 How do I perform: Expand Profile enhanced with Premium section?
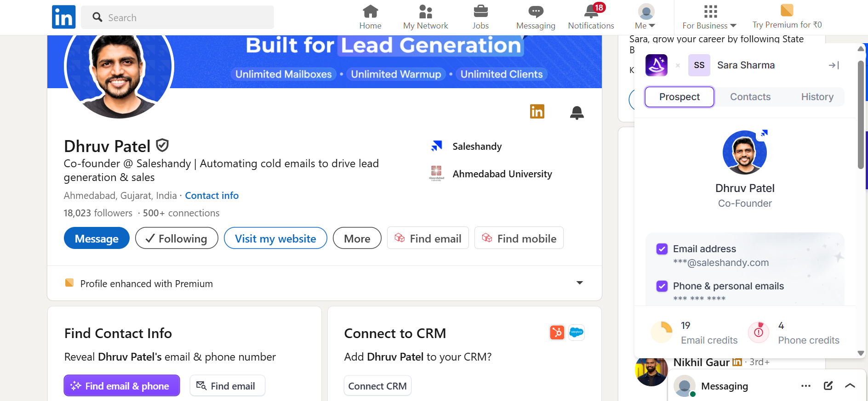coord(580,283)
